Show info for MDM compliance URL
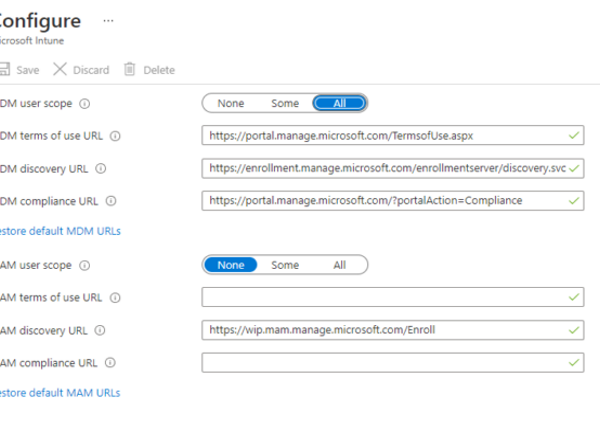600x433 pixels. (111, 201)
